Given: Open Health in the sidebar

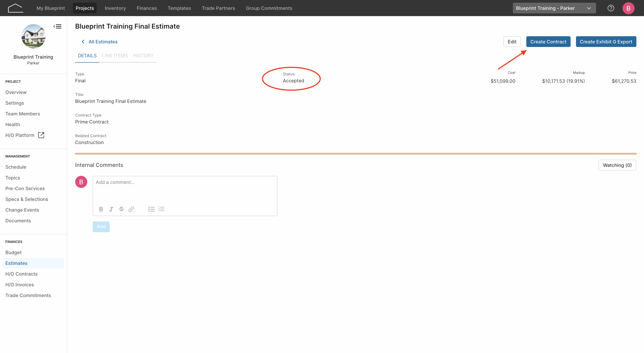Looking at the screenshot, I should pyautogui.click(x=13, y=125).
